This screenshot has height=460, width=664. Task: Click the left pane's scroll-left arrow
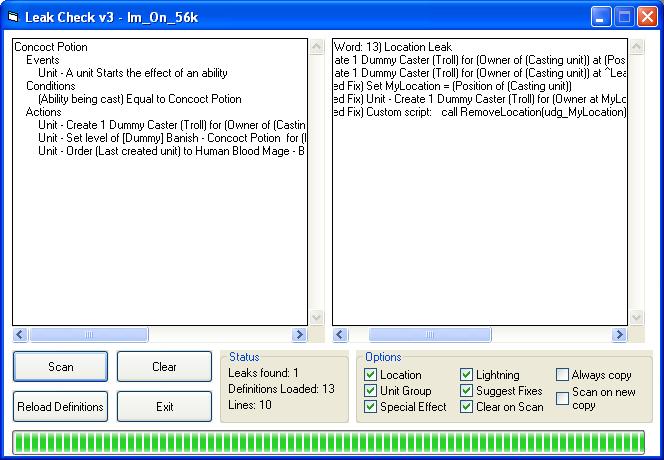(x=20, y=335)
